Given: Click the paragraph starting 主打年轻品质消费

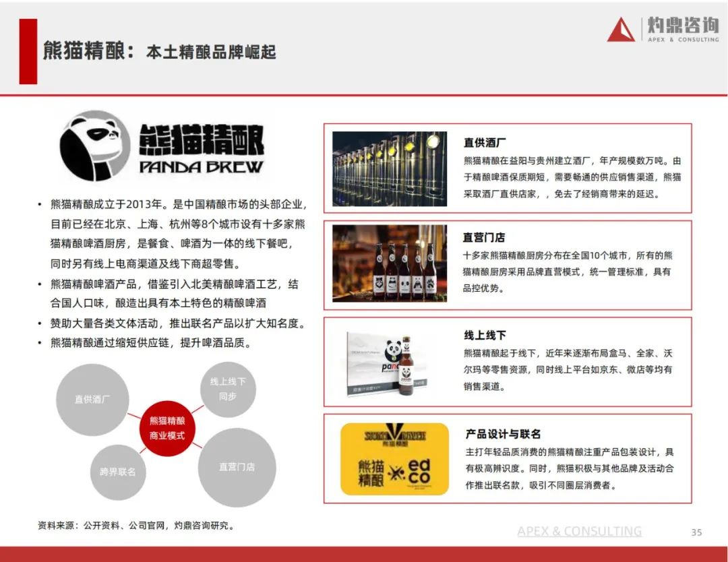Looking at the screenshot, I should [x=570, y=468].
